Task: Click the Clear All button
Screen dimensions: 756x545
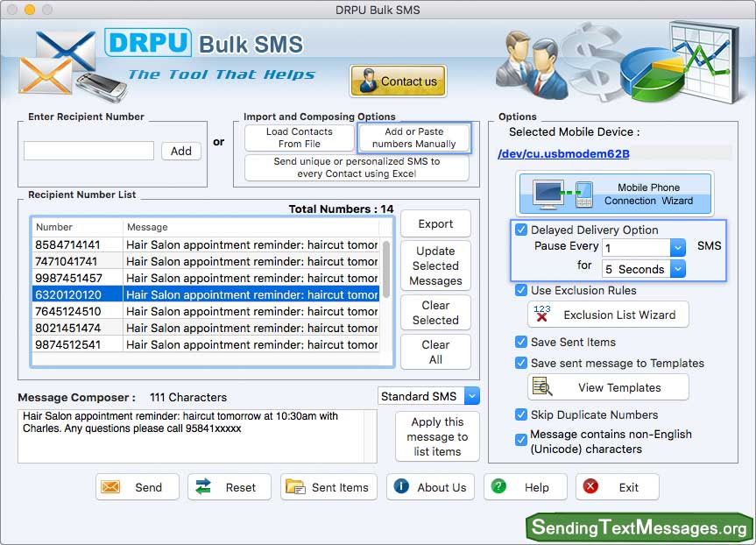Action: (435, 352)
